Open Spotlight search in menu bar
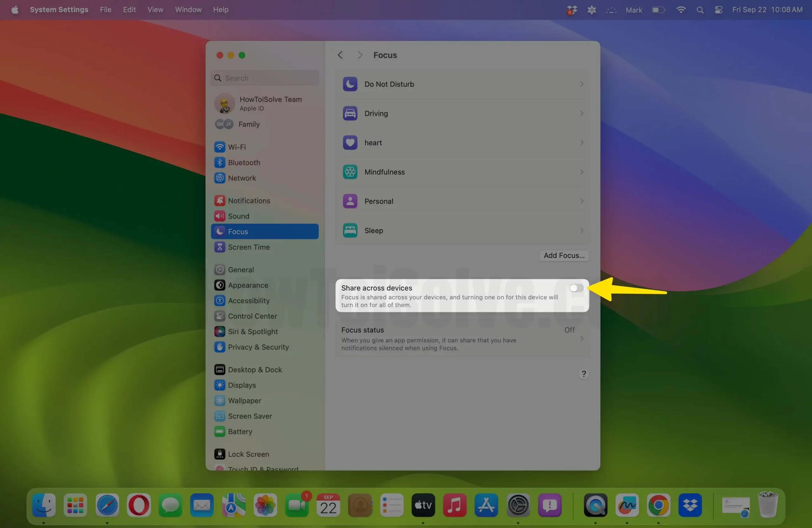This screenshot has height=528, width=812. pyautogui.click(x=700, y=10)
